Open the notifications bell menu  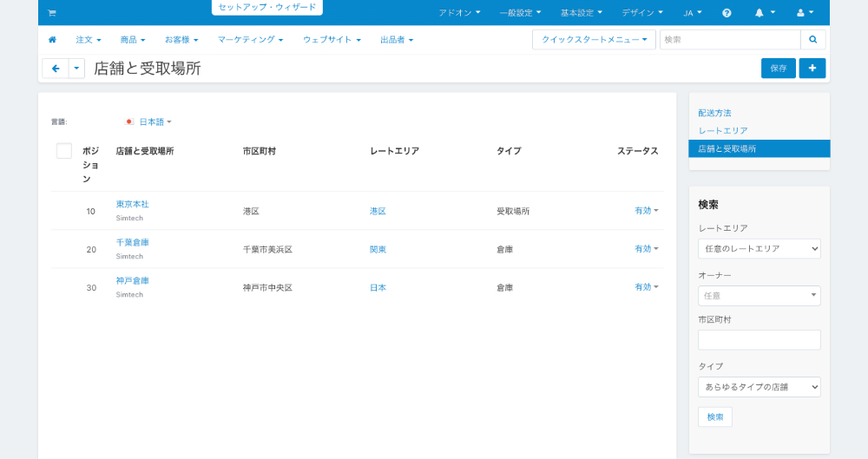[x=765, y=13]
